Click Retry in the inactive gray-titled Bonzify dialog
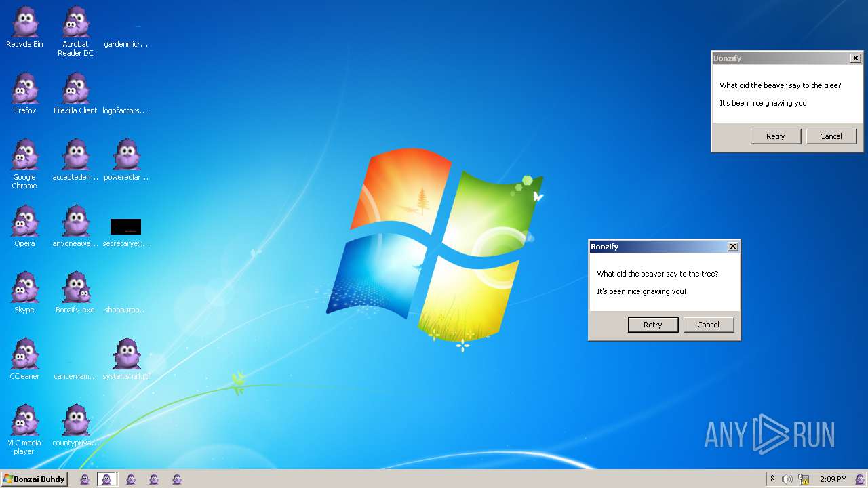This screenshot has height=488, width=868. click(775, 136)
